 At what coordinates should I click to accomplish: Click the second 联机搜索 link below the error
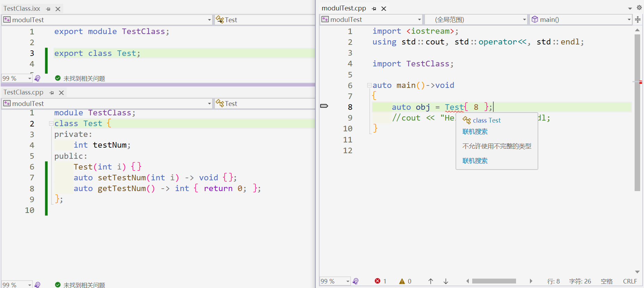click(475, 161)
